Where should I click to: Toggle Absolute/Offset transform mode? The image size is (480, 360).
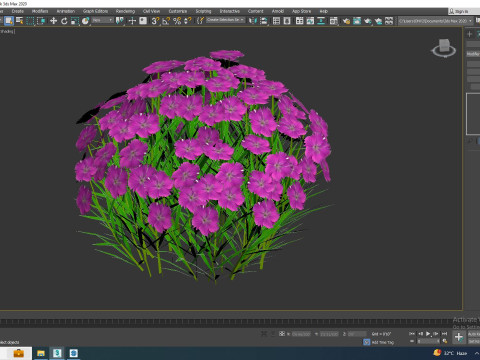pyautogui.click(x=282, y=334)
